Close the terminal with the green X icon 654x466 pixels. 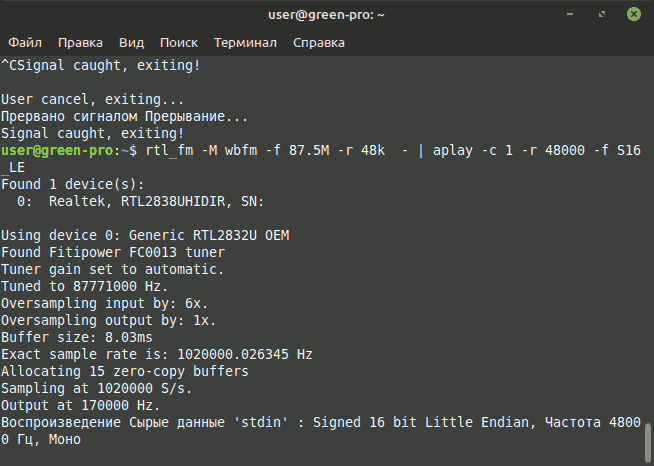(634, 14)
